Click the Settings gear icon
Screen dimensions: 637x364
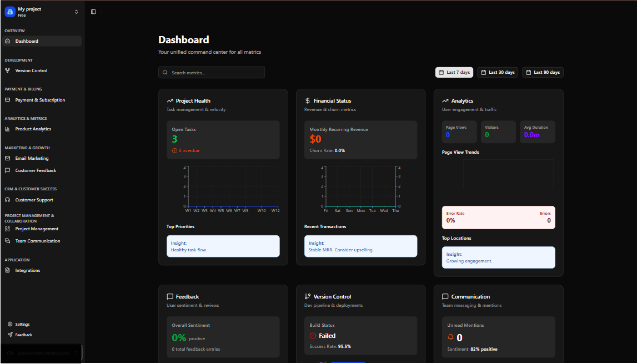[x=9, y=324]
